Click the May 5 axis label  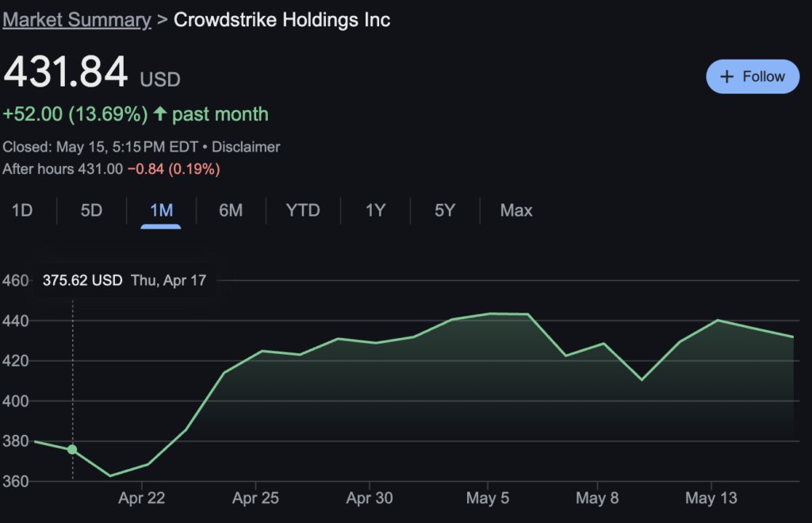488,498
